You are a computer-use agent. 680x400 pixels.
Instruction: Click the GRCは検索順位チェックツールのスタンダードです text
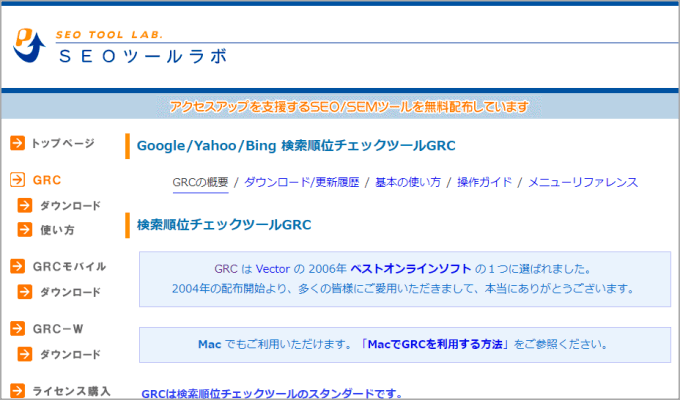pyautogui.click(x=272, y=393)
